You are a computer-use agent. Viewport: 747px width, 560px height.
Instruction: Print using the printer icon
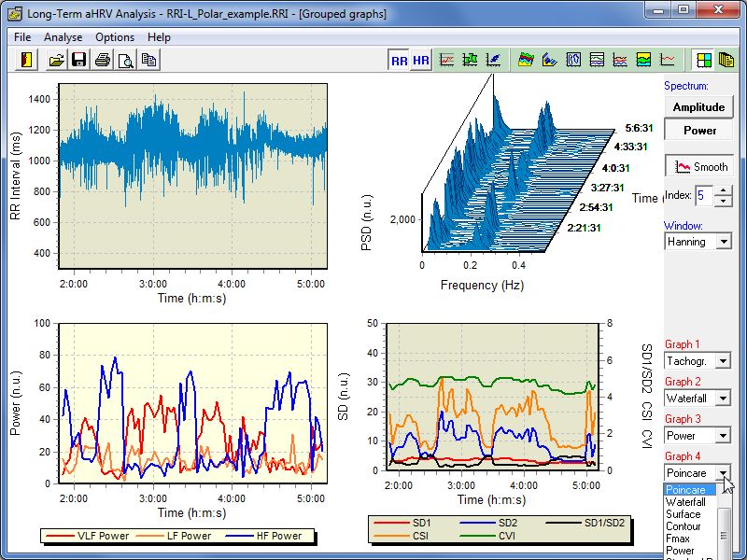pos(103,60)
